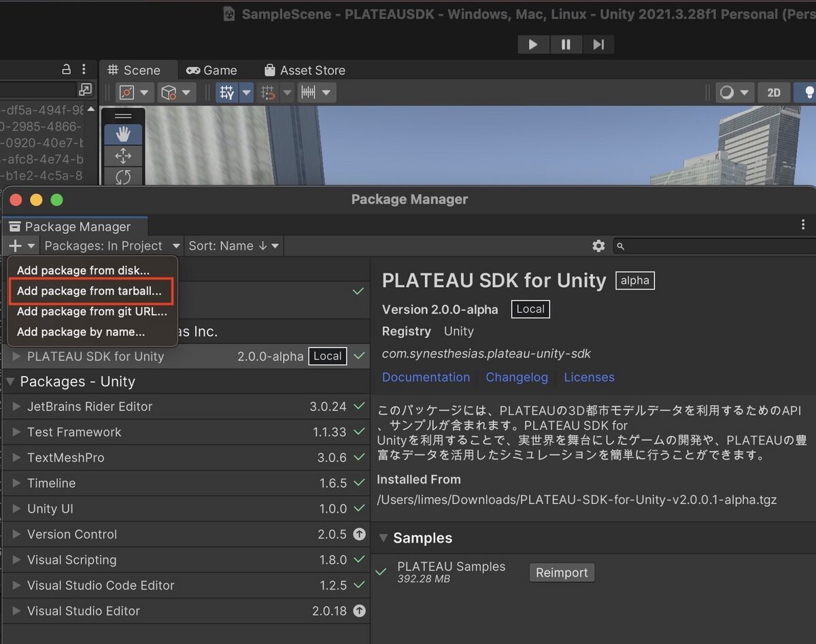
Task: Choose Add package from disk
Action: (x=92, y=270)
